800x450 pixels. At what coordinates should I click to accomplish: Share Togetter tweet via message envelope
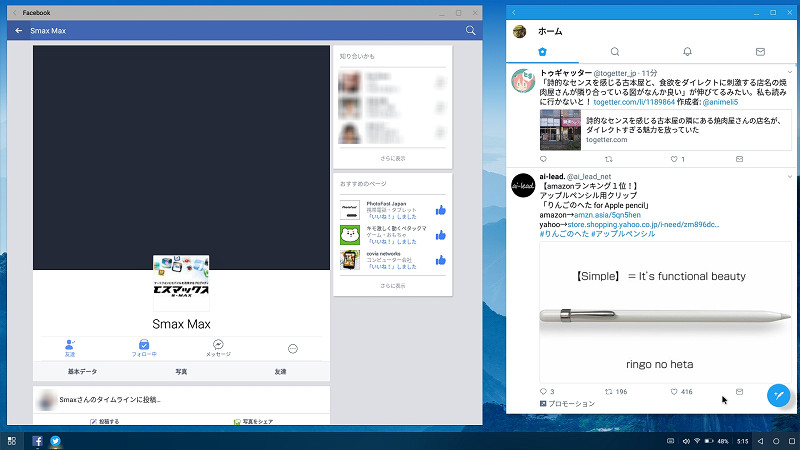[x=739, y=159]
